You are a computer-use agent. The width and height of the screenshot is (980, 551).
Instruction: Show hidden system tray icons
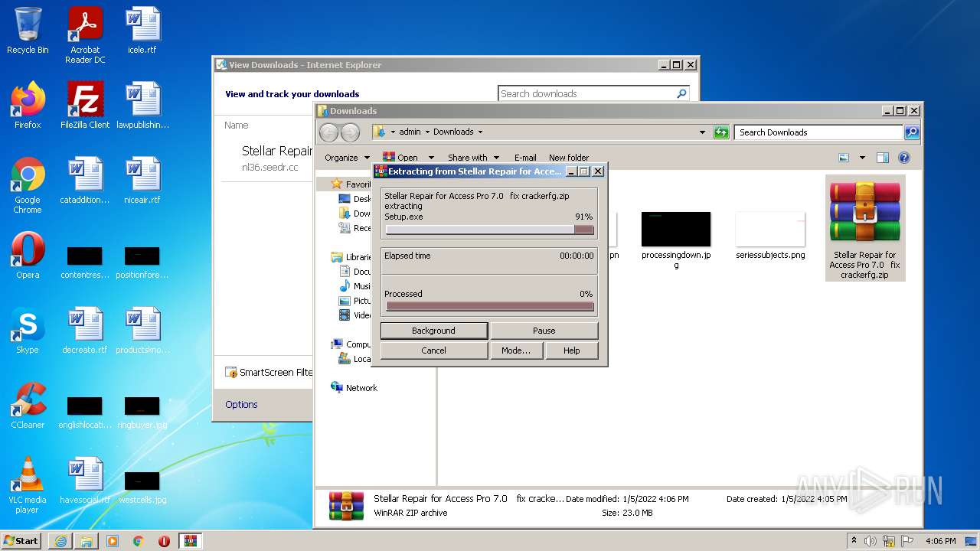point(854,541)
